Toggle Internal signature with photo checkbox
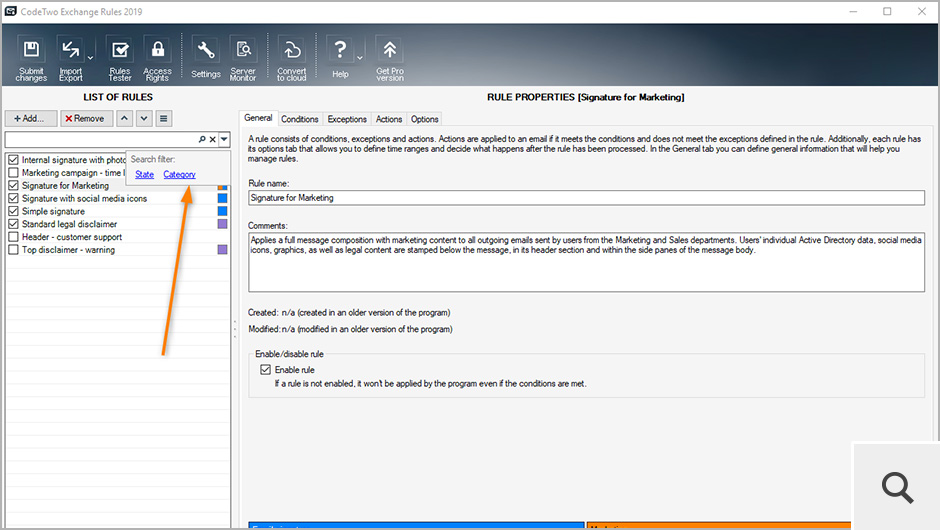This screenshot has height=530, width=940. [13, 160]
